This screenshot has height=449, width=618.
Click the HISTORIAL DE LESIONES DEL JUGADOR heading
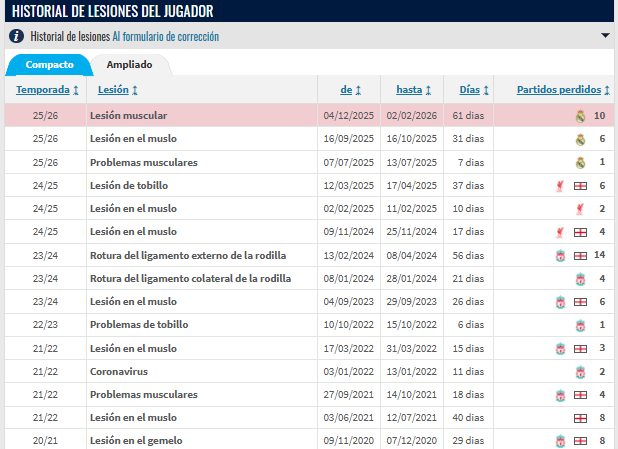point(113,11)
